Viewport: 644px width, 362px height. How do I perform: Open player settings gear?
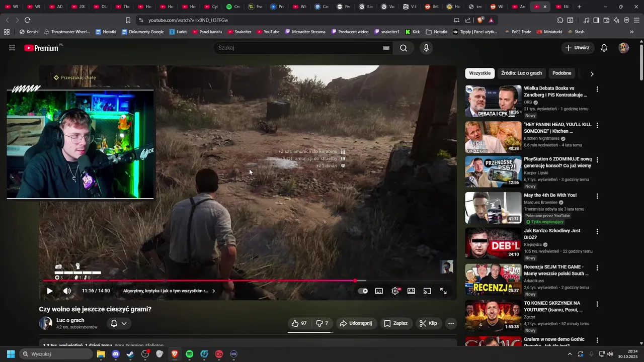(395, 291)
